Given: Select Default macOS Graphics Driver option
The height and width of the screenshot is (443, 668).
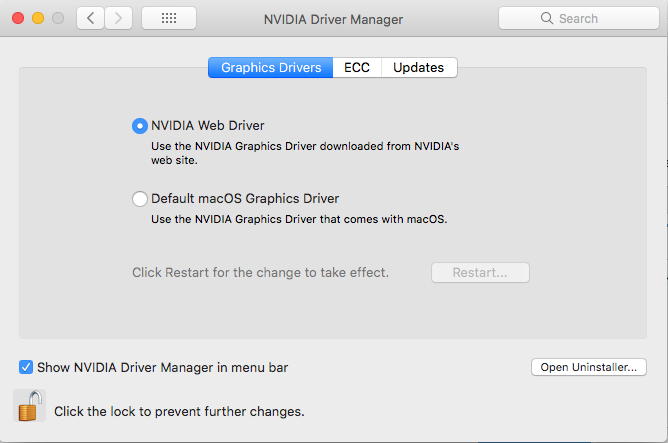Looking at the screenshot, I should 140,199.
